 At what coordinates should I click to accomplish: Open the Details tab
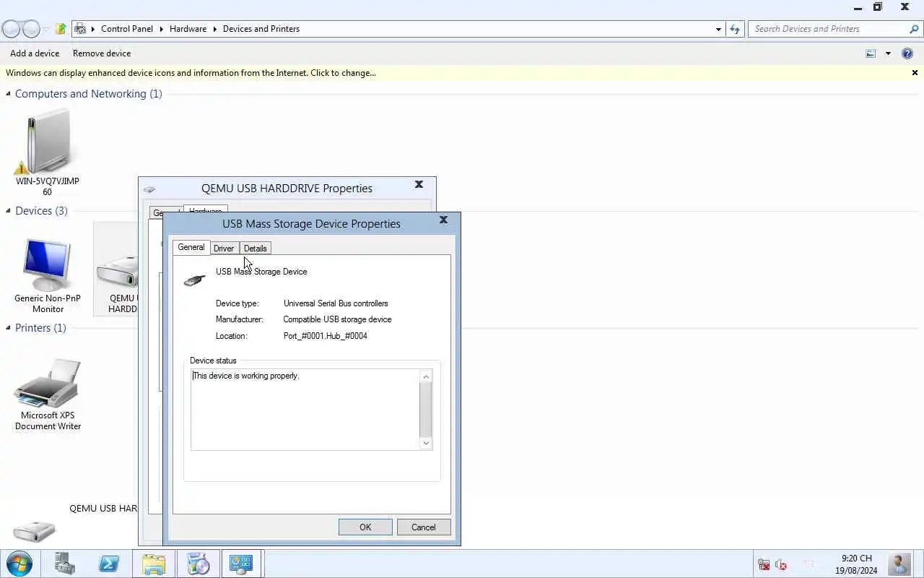(x=256, y=249)
